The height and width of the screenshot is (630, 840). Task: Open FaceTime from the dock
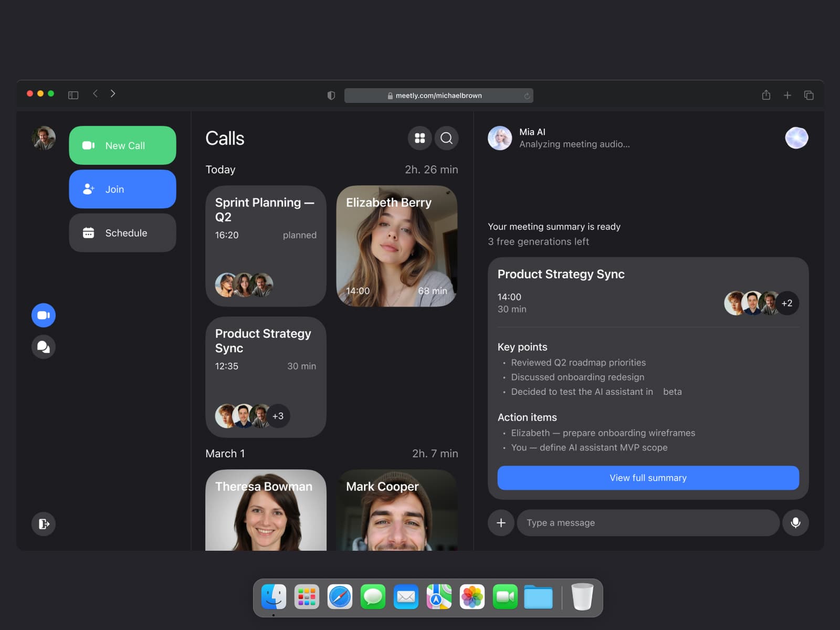click(x=505, y=597)
